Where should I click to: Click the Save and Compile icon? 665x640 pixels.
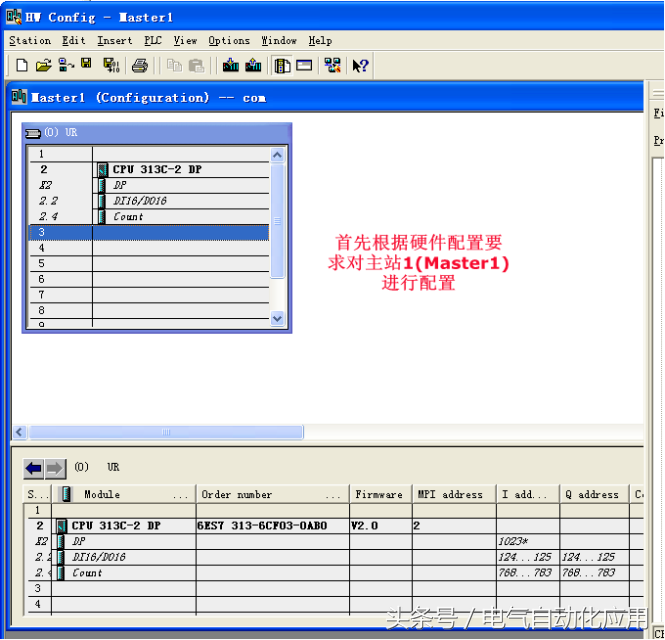coord(110,66)
